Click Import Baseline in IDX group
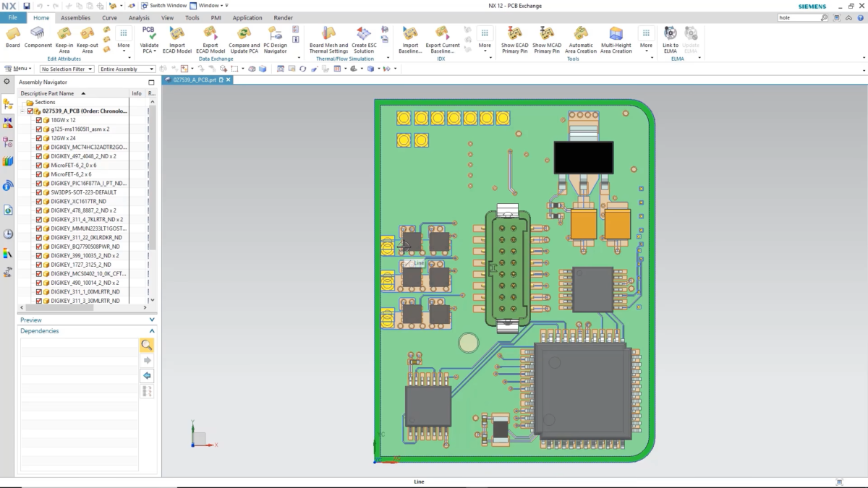 pyautogui.click(x=410, y=40)
